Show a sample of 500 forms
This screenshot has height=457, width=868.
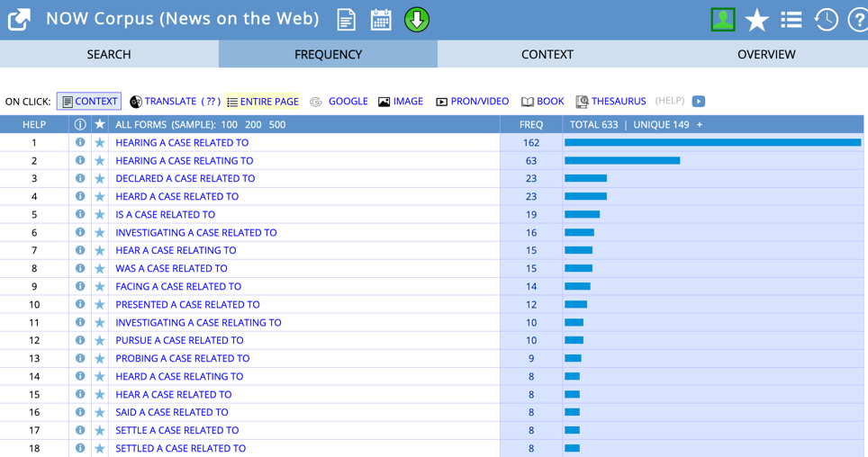tap(277, 124)
